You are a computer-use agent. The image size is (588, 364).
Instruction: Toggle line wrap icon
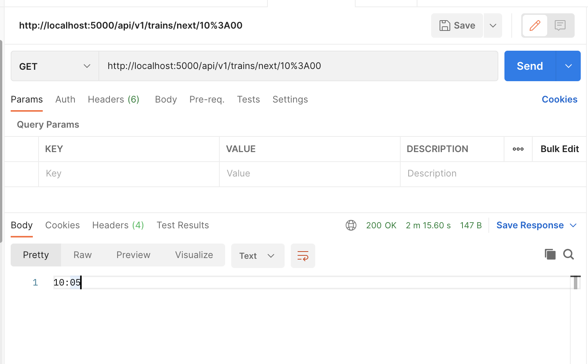pyautogui.click(x=303, y=256)
